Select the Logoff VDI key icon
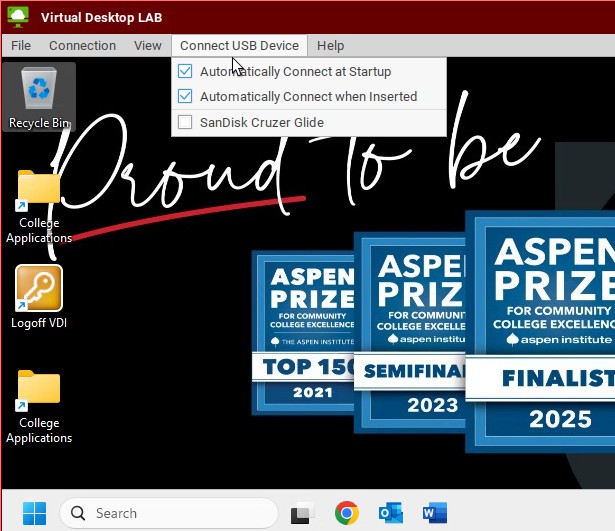Screen dimensions: 615x531 coord(39,288)
